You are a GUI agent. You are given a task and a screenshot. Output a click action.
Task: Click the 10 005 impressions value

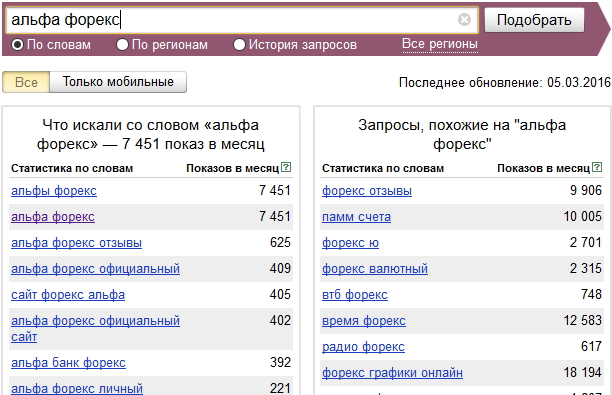pos(582,216)
